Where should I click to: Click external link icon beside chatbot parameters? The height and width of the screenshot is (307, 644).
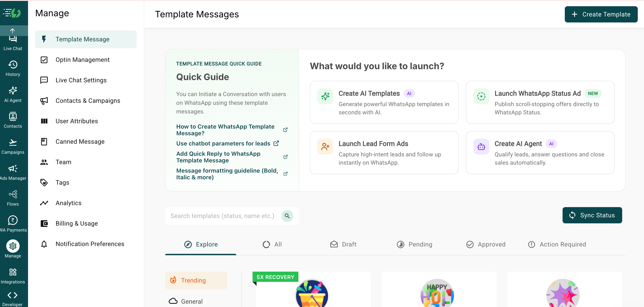(276, 143)
